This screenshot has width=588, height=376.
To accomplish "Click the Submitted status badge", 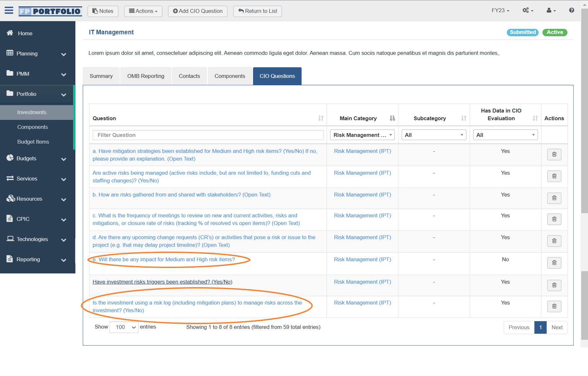I will click(523, 32).
